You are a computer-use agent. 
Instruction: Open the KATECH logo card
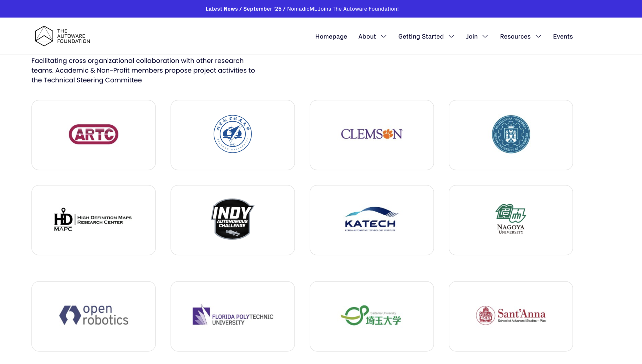371,220
